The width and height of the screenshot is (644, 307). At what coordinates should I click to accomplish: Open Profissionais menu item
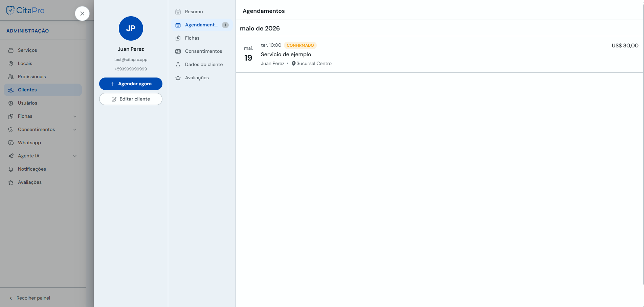click(x=43, y=76)
